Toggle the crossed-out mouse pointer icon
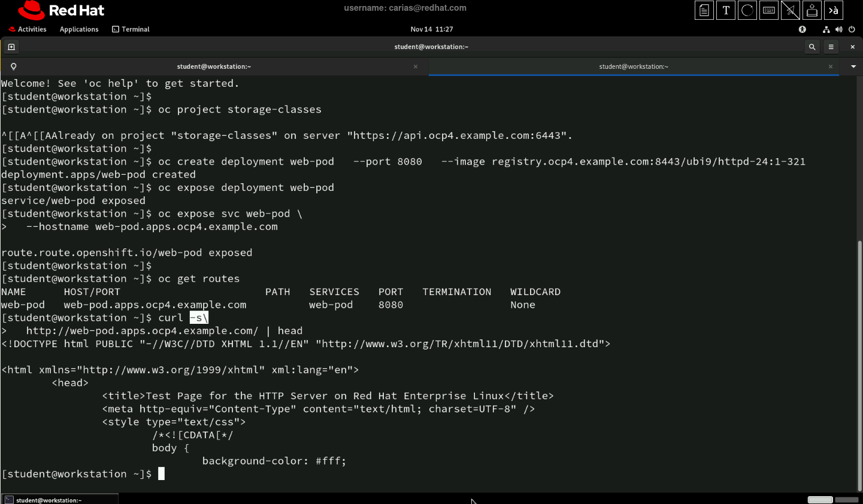863x504 pixels. (x=791, y=10)
